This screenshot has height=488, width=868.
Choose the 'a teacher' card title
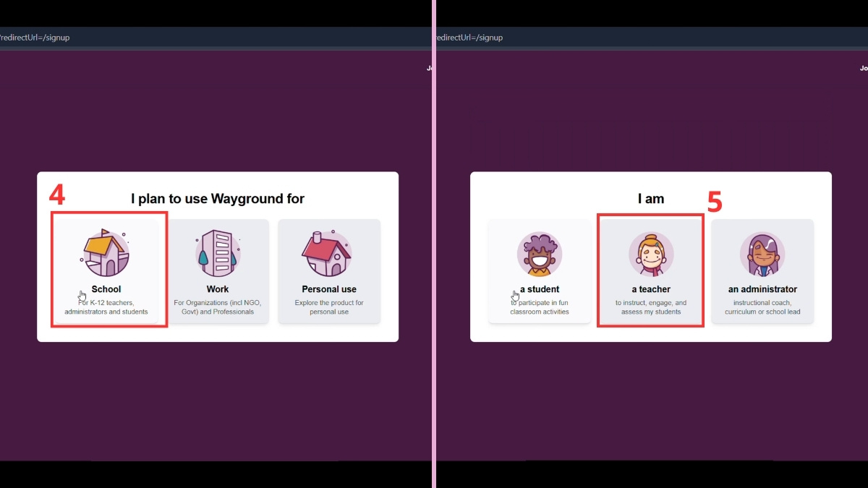point(651,289)
